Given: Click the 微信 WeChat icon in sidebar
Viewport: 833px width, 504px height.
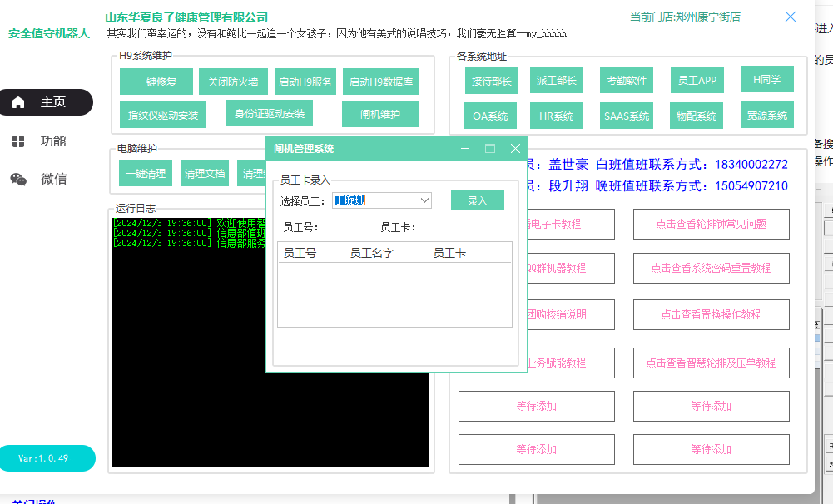Looking at the screenshot, I should (18, 179).
